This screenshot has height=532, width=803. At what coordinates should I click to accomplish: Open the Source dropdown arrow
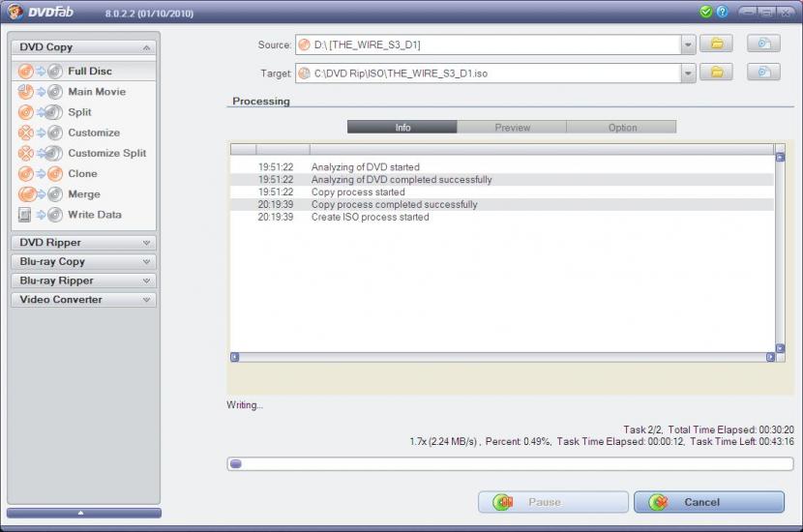(688, 44)
